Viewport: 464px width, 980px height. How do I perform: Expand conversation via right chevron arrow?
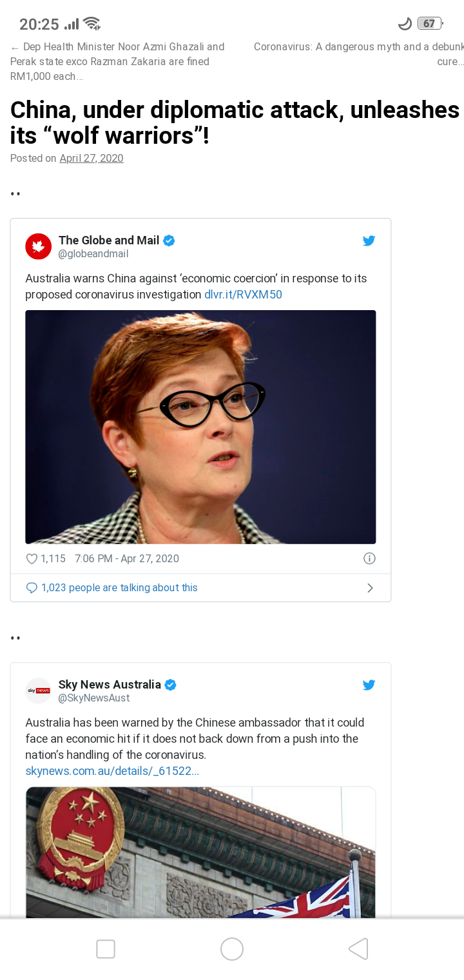370,588
